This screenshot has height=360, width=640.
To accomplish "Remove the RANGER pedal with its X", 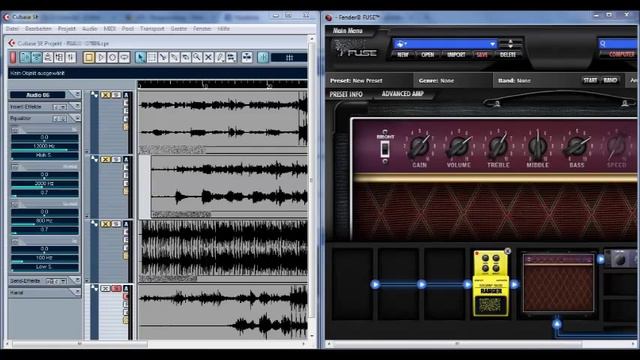I will 507,251.
